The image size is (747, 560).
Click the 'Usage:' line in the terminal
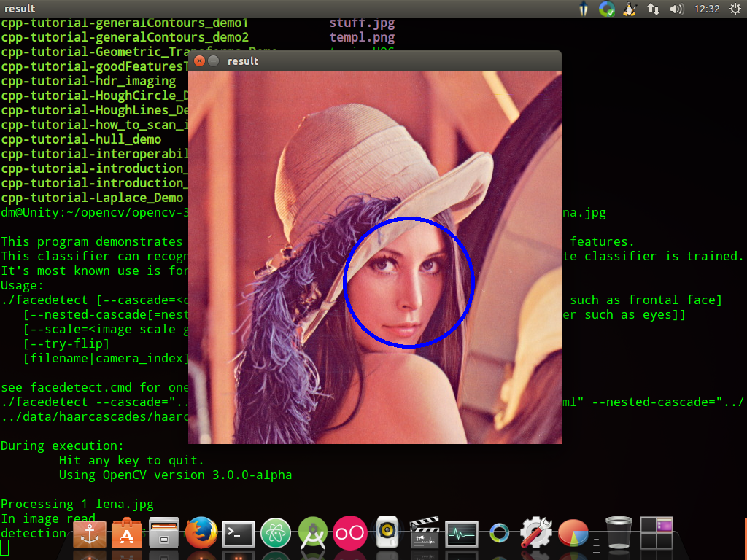22,286
